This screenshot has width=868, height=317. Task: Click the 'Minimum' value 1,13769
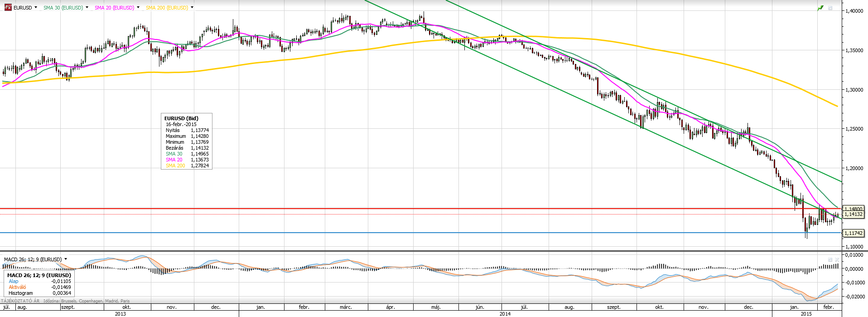click(200, 142)
